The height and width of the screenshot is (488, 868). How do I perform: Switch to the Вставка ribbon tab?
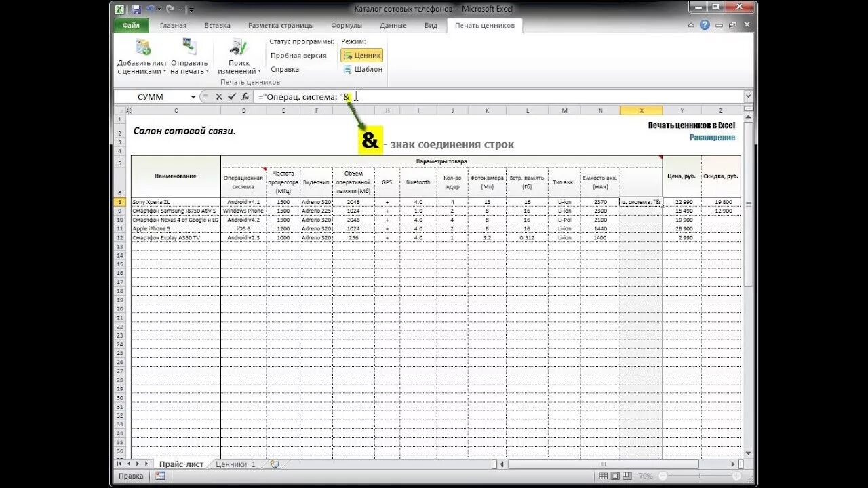point(217,26)
